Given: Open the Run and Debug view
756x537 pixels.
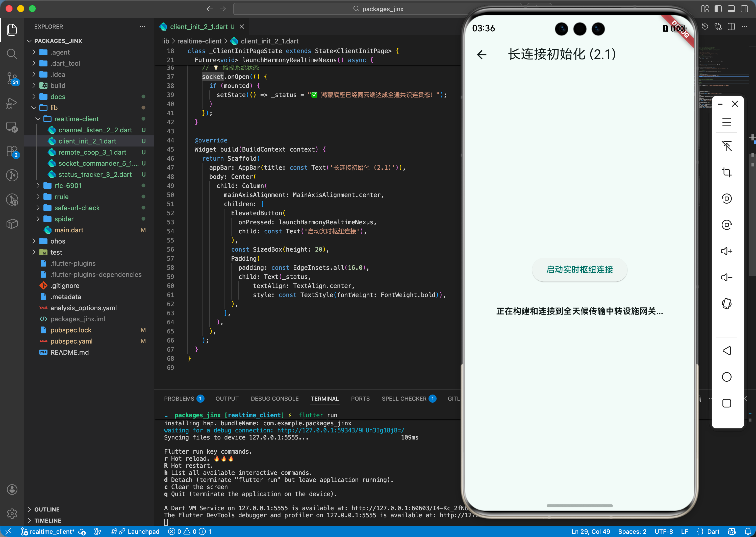Looking at the screenshot, I should point(12,103).
